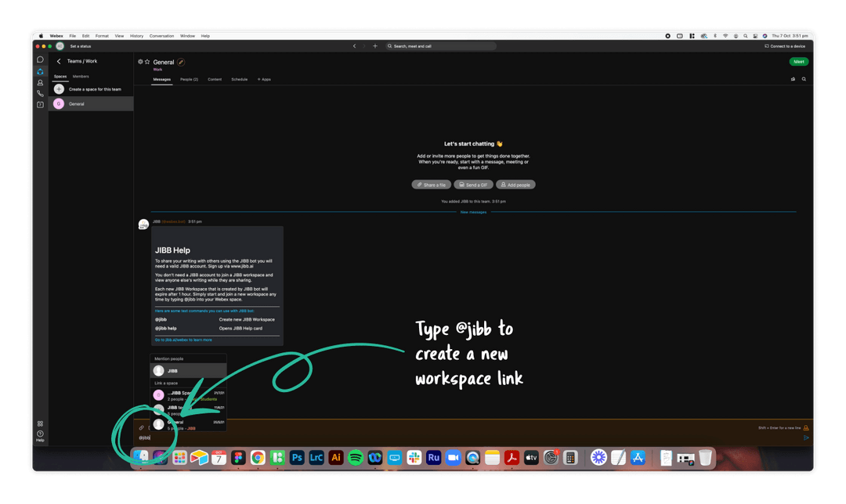The height and width of the screenshot is (504, 846).
Task: Follow the jibb.ai/webex learn more link
Action: tap(183, 340)
